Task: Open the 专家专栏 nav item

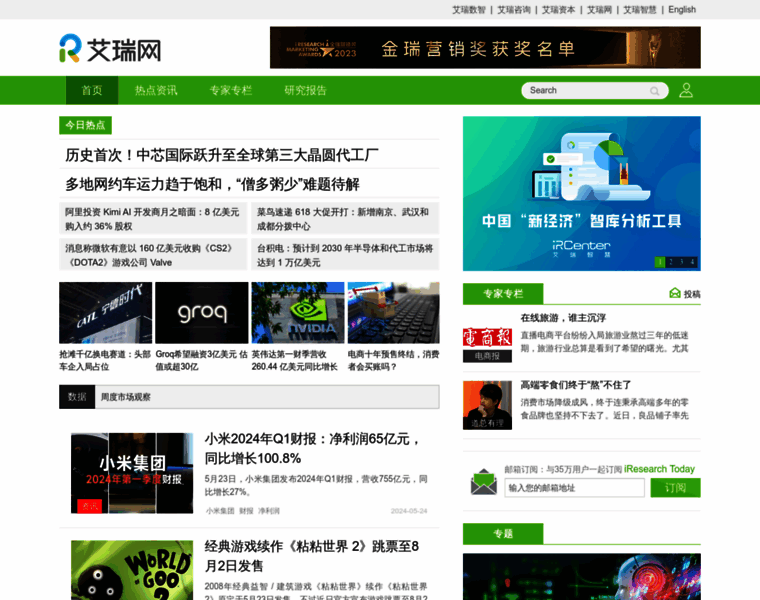Action: pos(231,90)
